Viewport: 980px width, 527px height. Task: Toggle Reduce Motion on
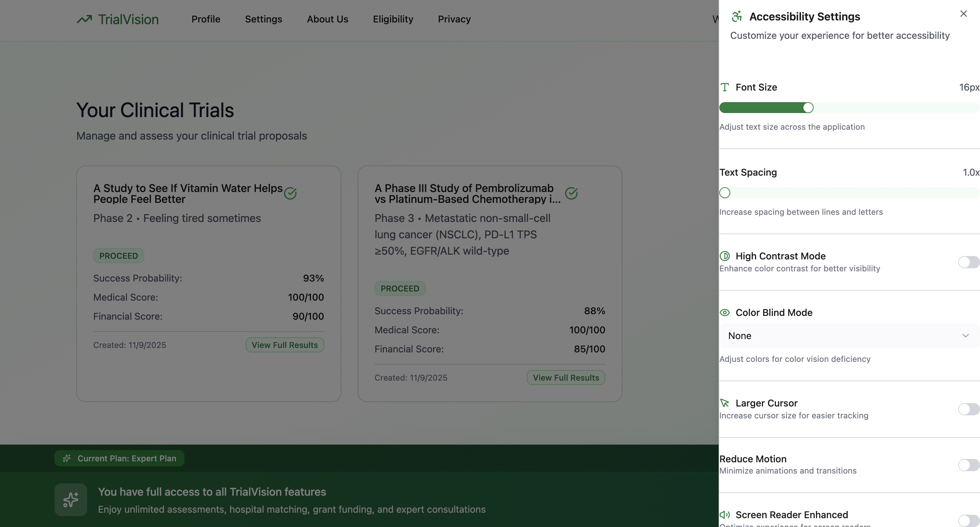tap(968, 465)
